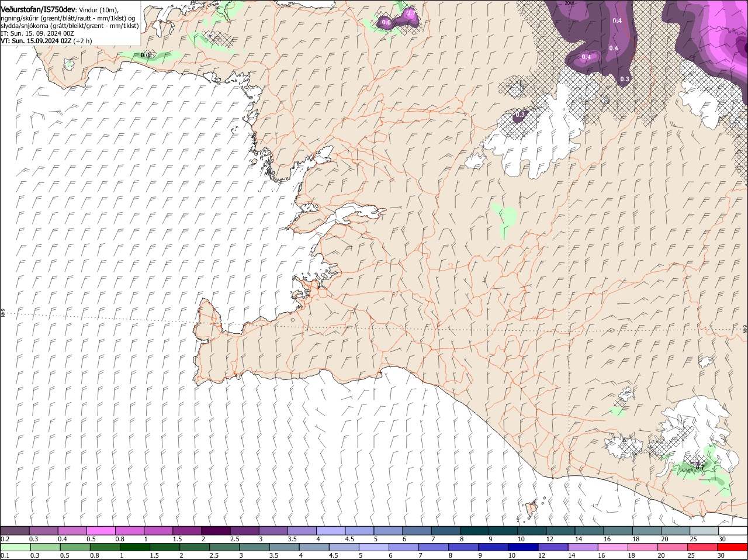Click upper legend swatch between 12 and 14
Image resolution: width=748 pixels, height=560 pixels.
pos(560,531)
